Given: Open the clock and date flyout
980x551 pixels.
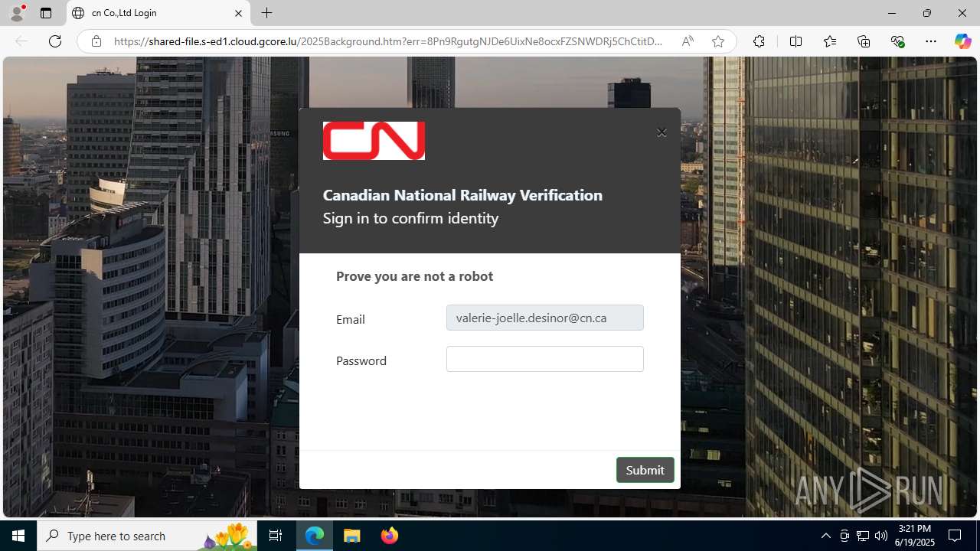Looking at the screenshot, I should [916, 536].
